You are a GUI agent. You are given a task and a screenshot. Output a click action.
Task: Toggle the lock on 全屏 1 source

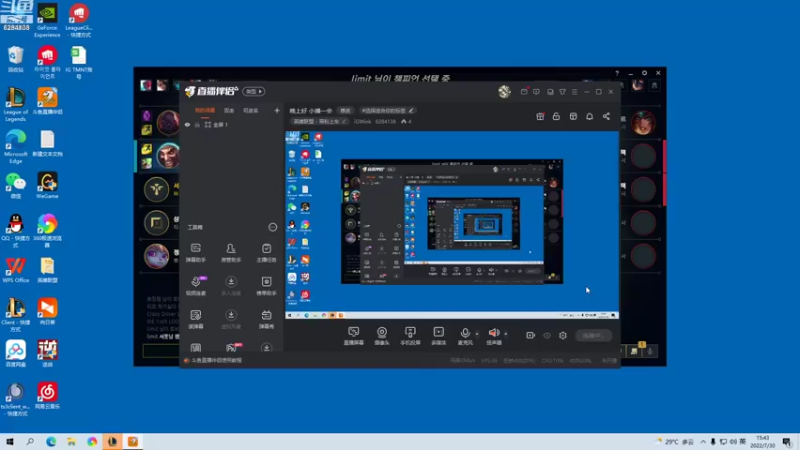pyautogui.click(x=197, y=124)
